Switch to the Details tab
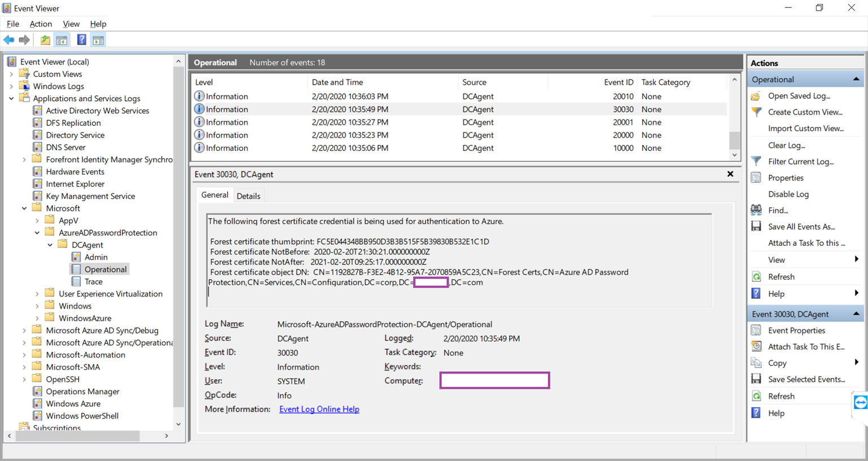868x461 pixels. click(249, 196)
